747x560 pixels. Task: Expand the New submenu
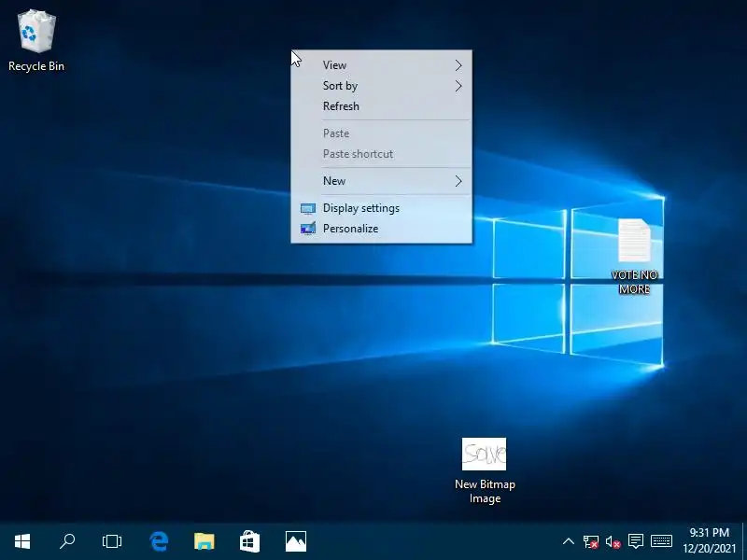pos(382,181)
